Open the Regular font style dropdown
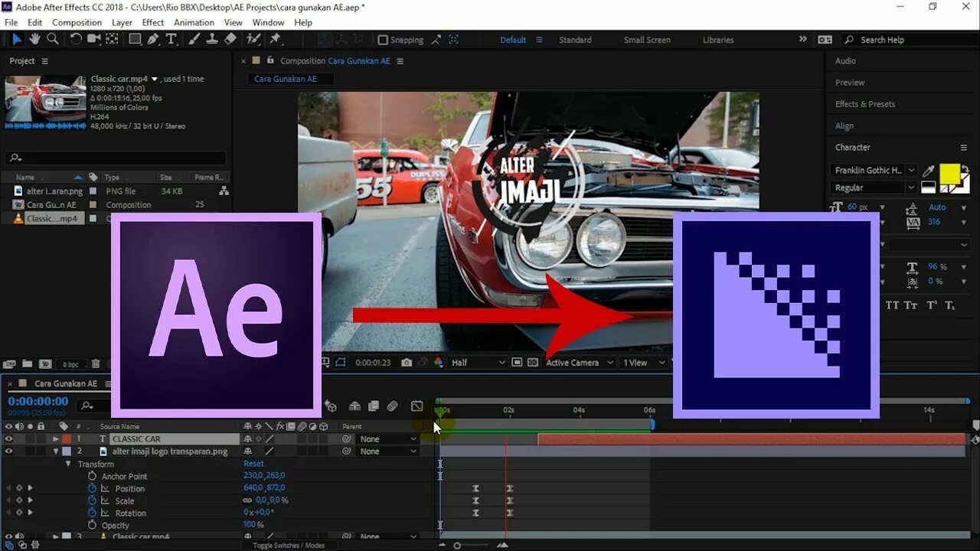The image size is (980, 551). [873, 187]
